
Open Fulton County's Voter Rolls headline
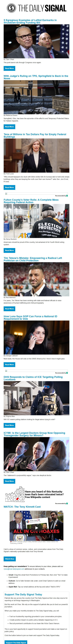click(x=31, y=201)
